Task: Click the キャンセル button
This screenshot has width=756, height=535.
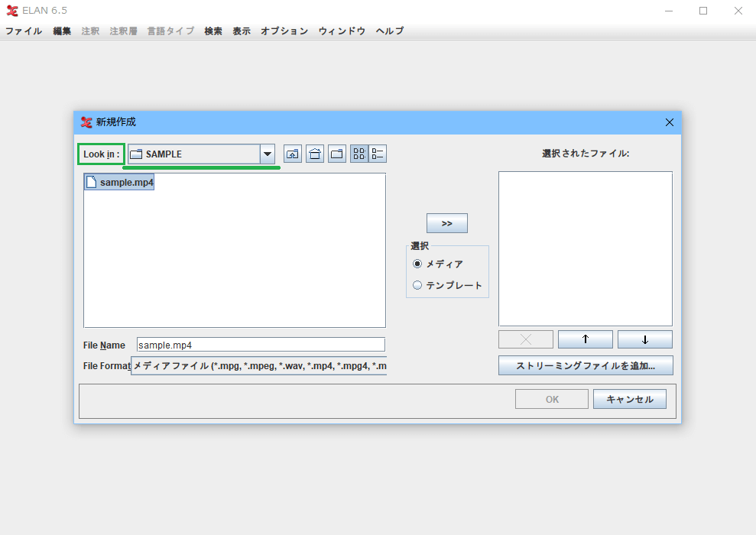Action: coord(629,399)
